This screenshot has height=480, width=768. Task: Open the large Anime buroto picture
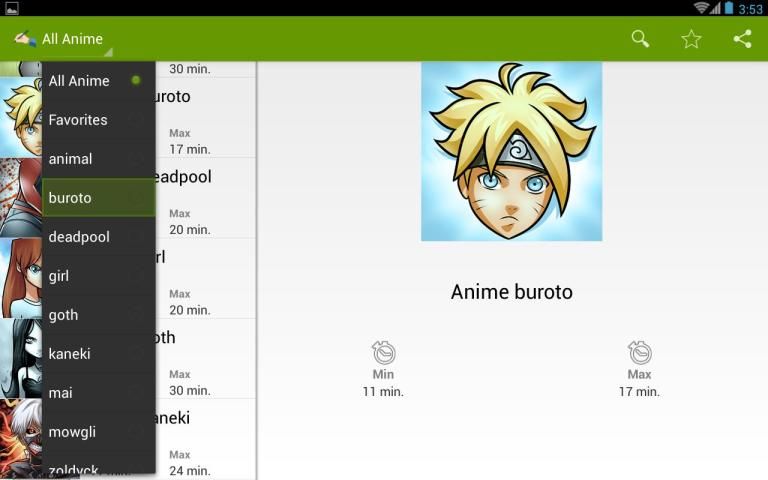point(511,151)
